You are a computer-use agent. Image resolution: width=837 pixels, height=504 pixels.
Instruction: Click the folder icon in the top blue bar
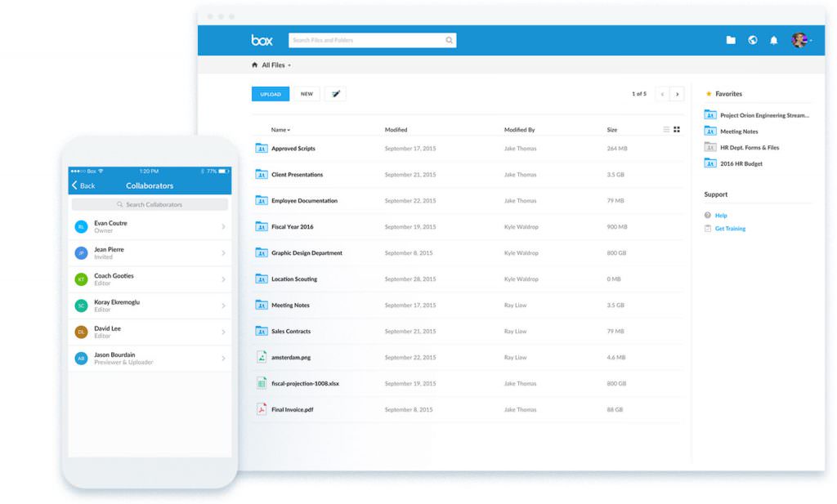coord(730,39)
